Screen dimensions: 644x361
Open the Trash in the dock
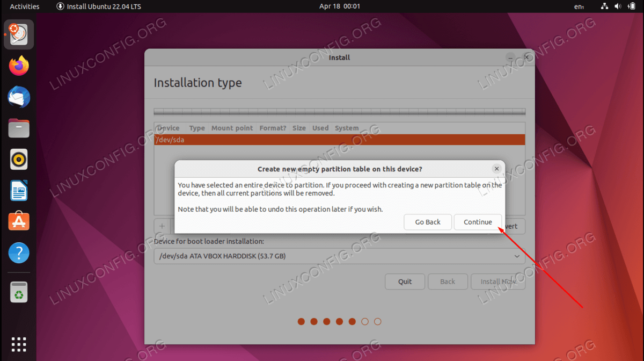click(19, 292)
